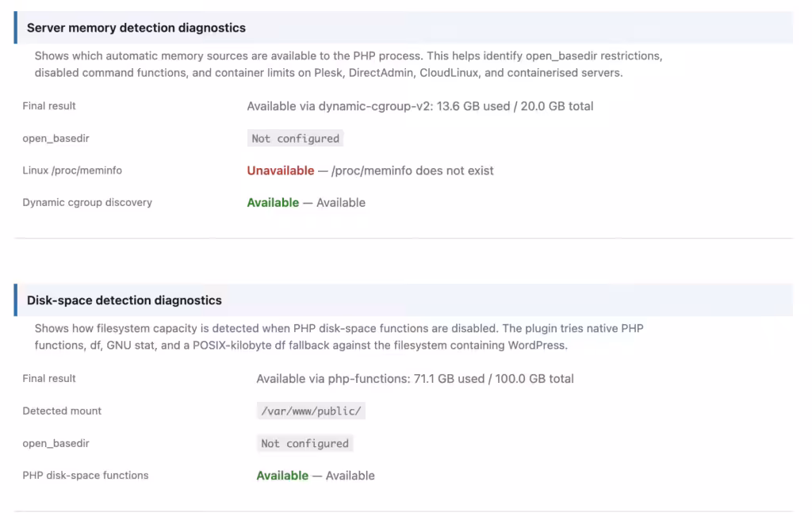Click the green Available status for PHP disk-space functions
The image size is (812, 520).
tap(282, 476)
